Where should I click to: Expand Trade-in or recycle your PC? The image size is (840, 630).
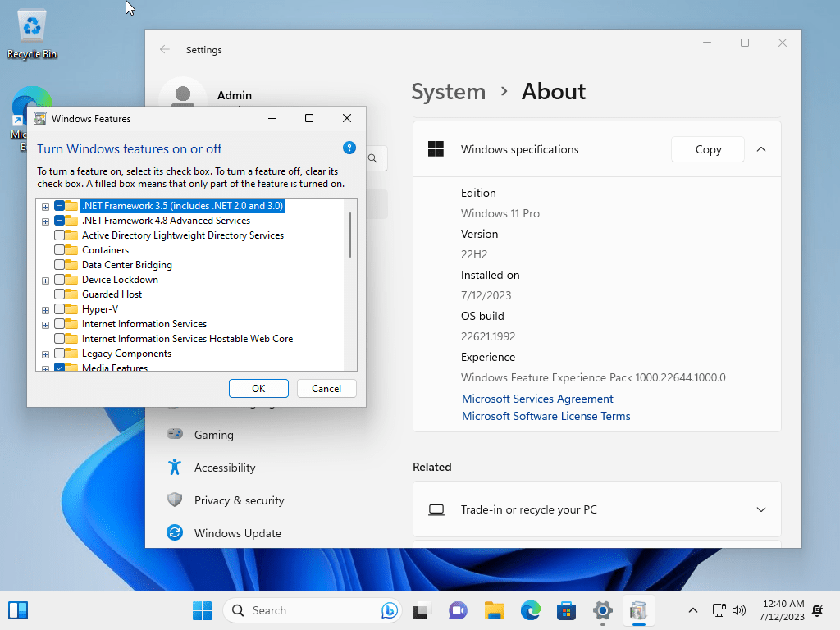click(760, 509)
